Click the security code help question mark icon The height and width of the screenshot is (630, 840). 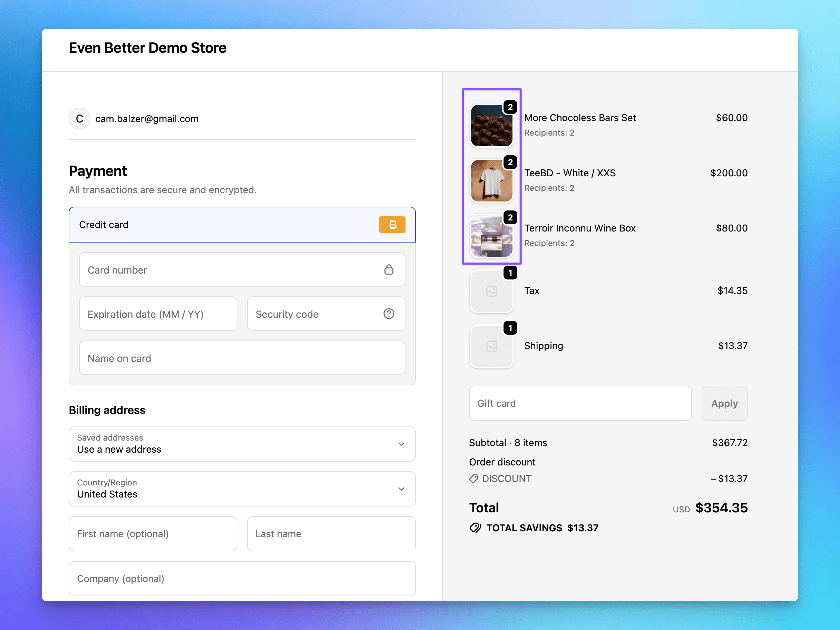389,314
